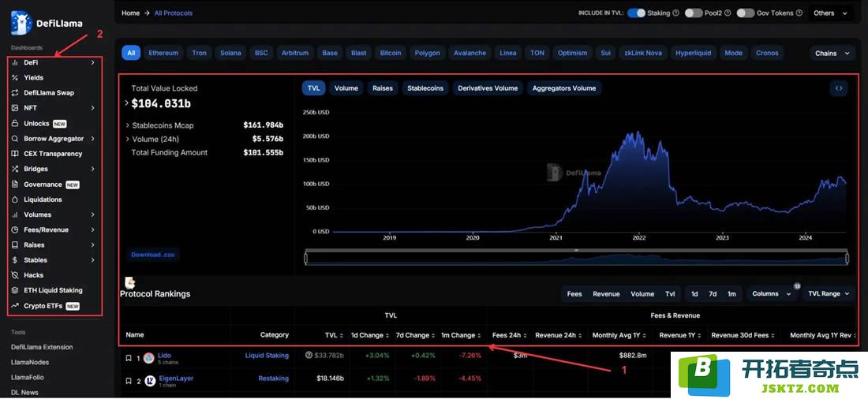Open the Restaking category link
This screenshot has height=399, width=868.
274,378
